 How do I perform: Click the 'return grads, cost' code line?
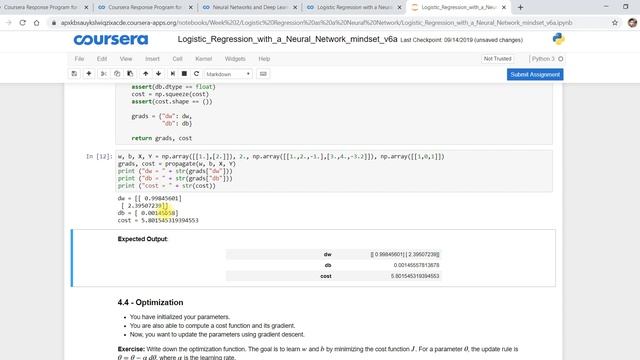click(161, 138)
